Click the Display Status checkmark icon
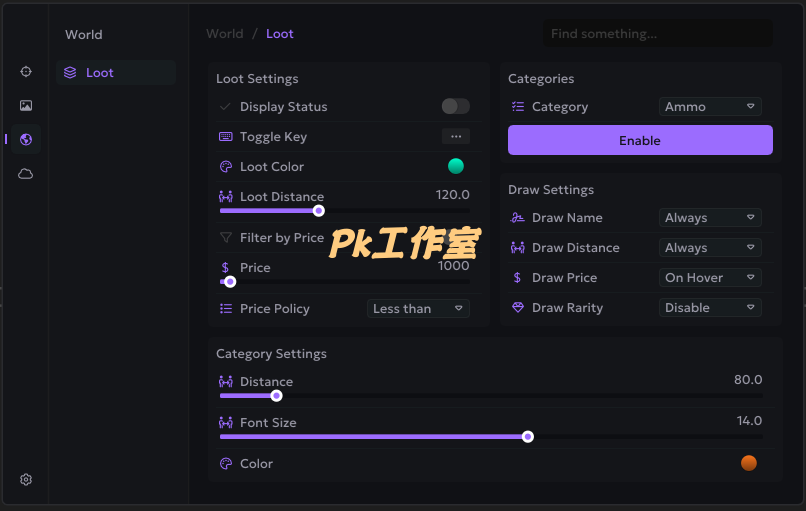 pos(225,106)
